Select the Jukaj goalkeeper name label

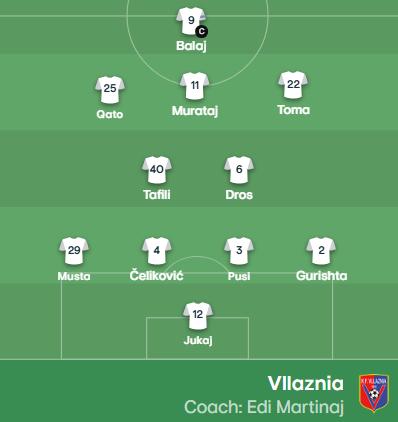click(x=198, y=340)
